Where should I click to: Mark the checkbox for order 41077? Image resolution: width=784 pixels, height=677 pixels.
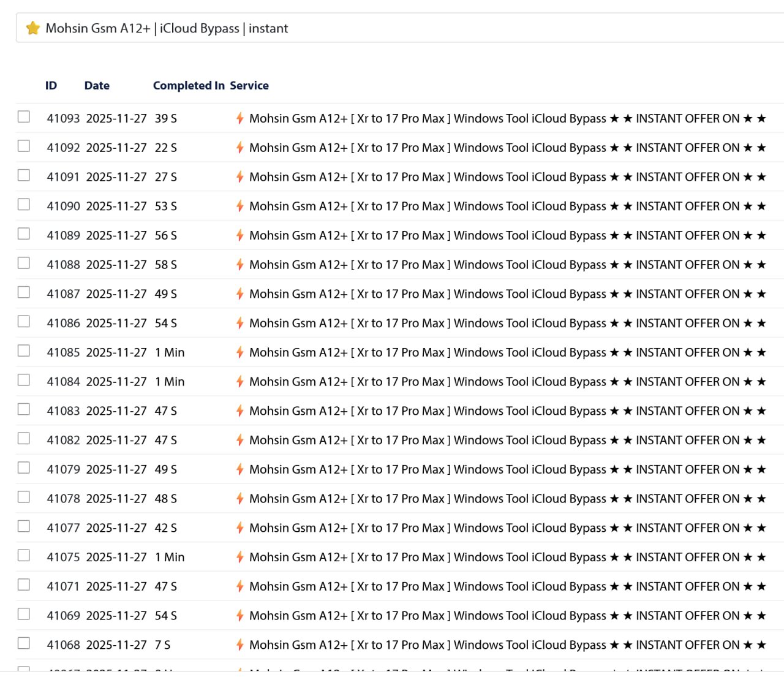pos(24,526)
